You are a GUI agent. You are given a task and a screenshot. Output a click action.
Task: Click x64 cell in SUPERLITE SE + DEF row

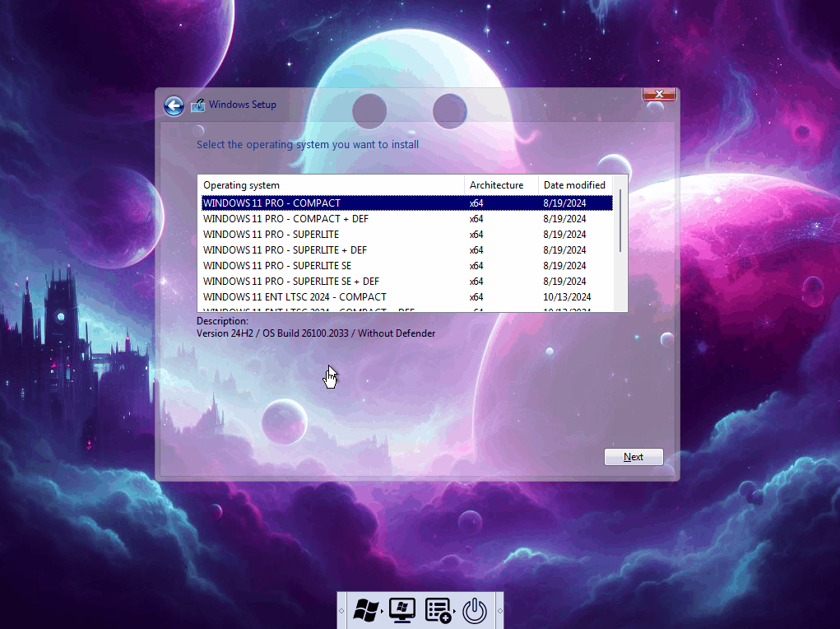[x=476, y=281]
